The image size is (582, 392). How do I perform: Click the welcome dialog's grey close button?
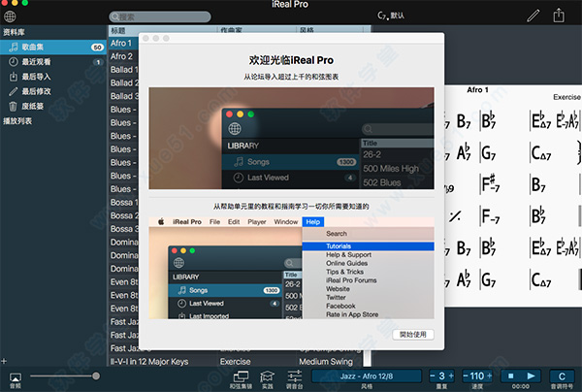(x=145, y=38)
